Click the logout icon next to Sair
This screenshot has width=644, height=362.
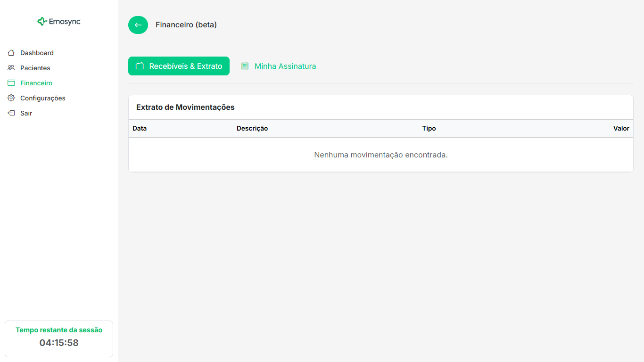pyautogui.click(x=10, y=113)
